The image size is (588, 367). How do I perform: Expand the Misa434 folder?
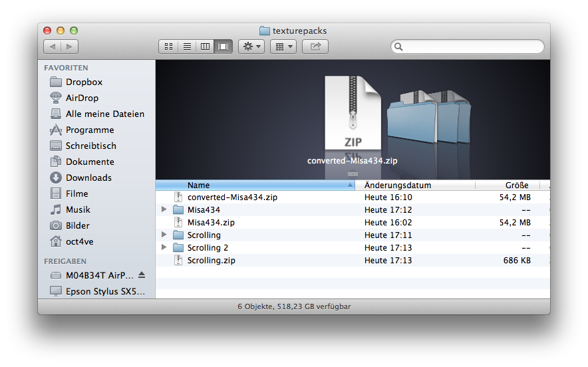pyautogui.click(x=164, y=210)
